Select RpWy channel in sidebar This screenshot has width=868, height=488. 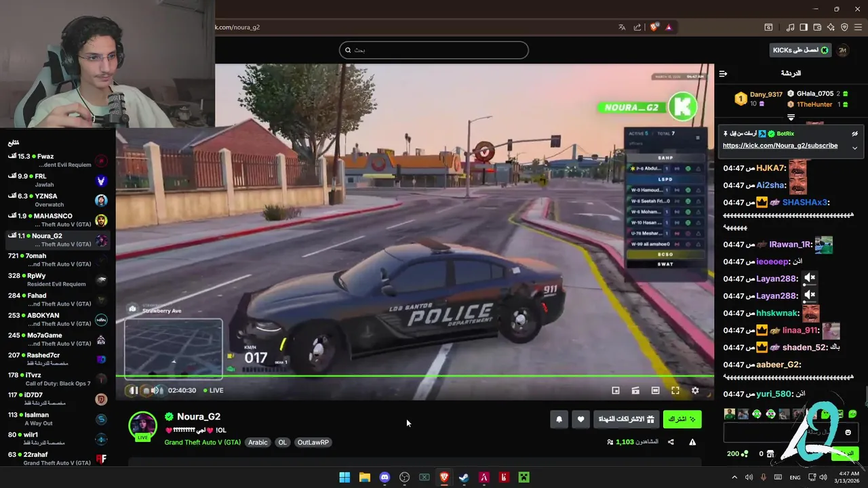pyautogui.click(x=58, y=280)
